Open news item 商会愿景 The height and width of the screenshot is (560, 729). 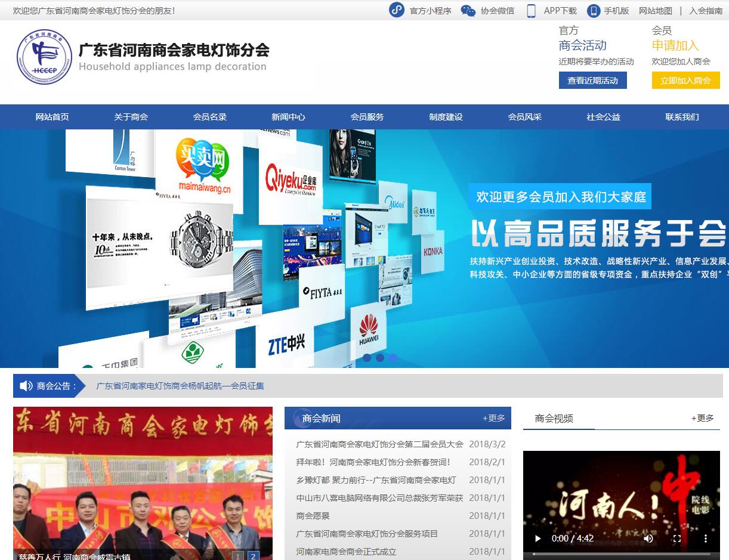point(313,516)
